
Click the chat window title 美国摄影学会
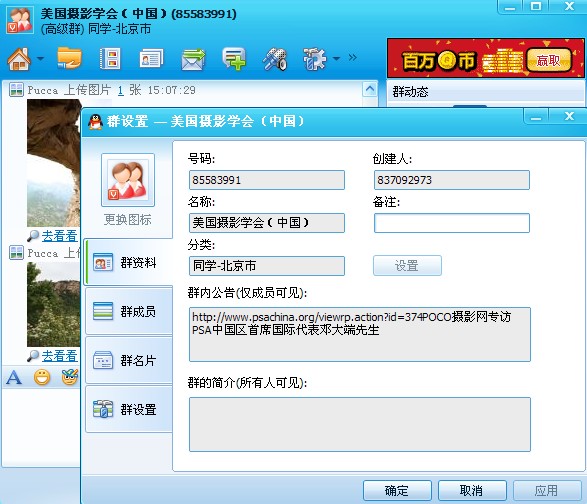pos(139,14)
